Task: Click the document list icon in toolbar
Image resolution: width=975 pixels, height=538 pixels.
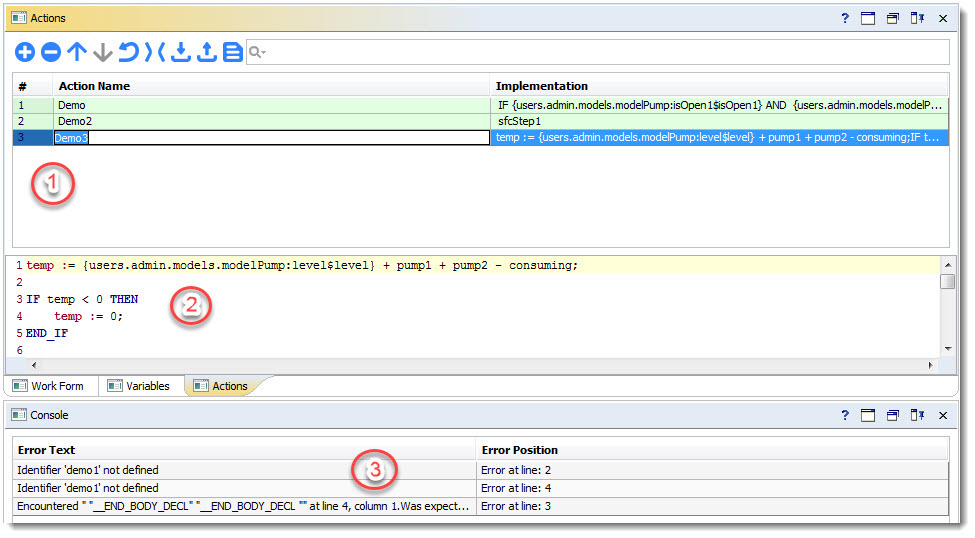Action: point(233,53)
